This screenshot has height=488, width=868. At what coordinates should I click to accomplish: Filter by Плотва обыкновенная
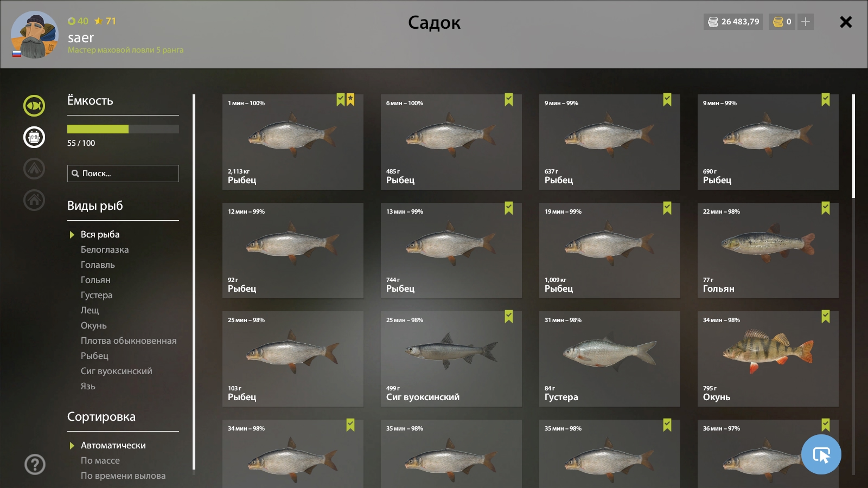click(x=129, y=341)
